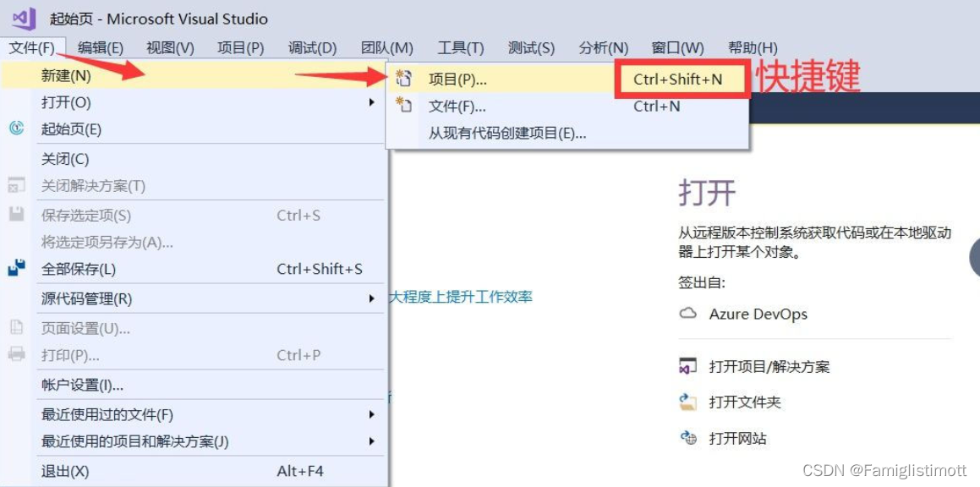The image size is (980, 487).
Task: Select 将选定项另存为(A)... entry
Action: (194, 243)
